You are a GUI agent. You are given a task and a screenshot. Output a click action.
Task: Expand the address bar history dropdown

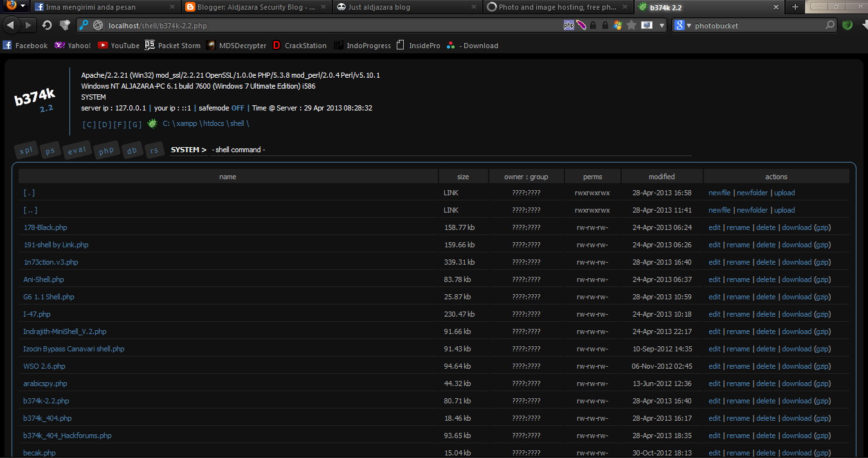tap(662, 26)
